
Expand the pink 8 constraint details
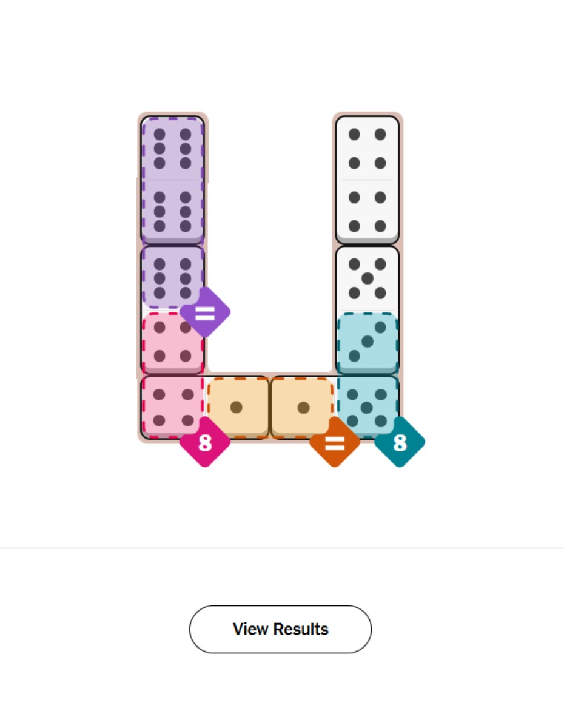(204, 441)
